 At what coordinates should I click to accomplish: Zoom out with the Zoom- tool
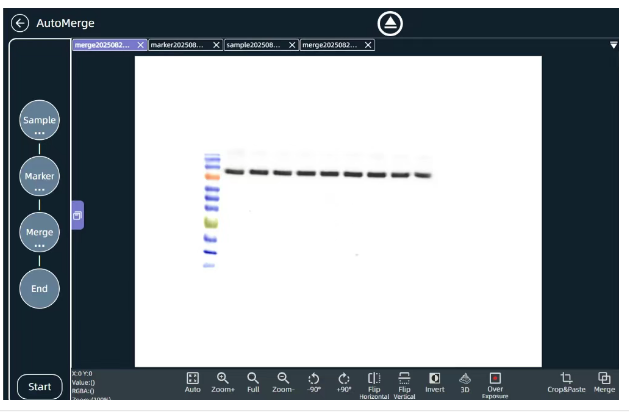(x=283, y=378)
